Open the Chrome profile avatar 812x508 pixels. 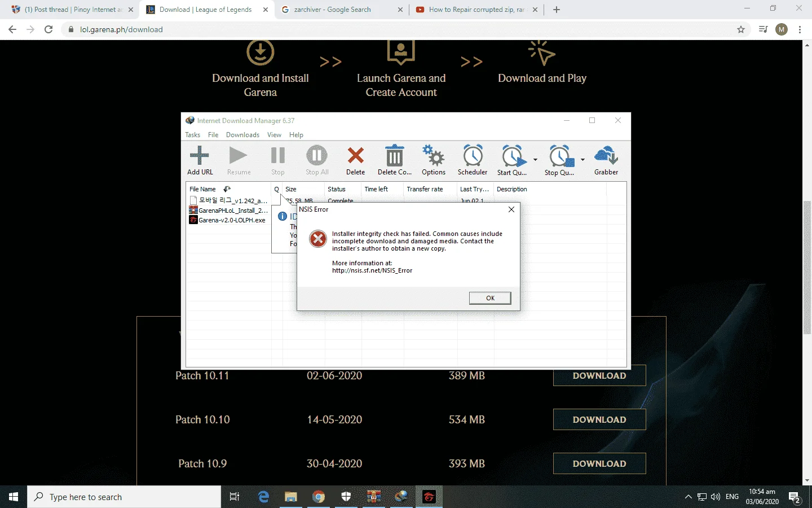tap(782, 29)
